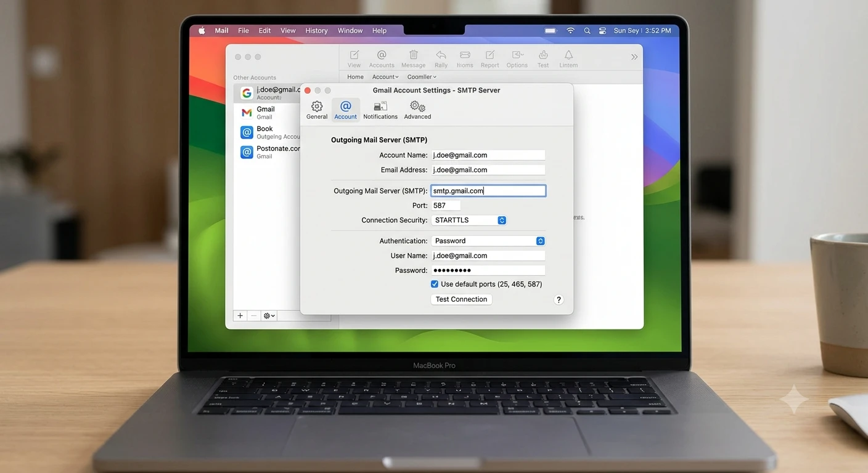Switch to the Account tab
The image size is (868, 473).
(345, 110)
